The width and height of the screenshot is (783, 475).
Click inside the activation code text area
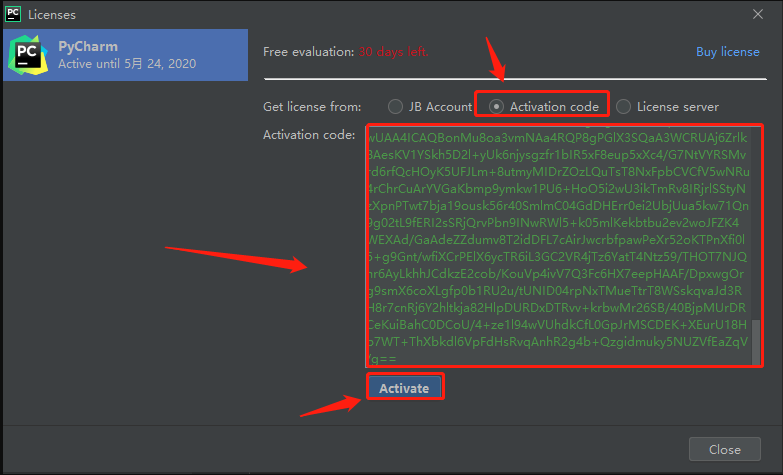(x=559, y=245)
